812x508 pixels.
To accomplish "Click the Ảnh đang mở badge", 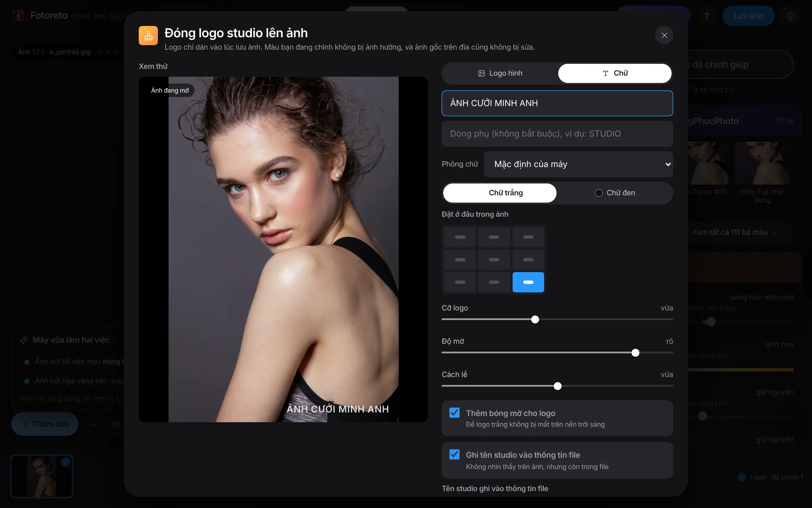I will (x=170, y=90).
